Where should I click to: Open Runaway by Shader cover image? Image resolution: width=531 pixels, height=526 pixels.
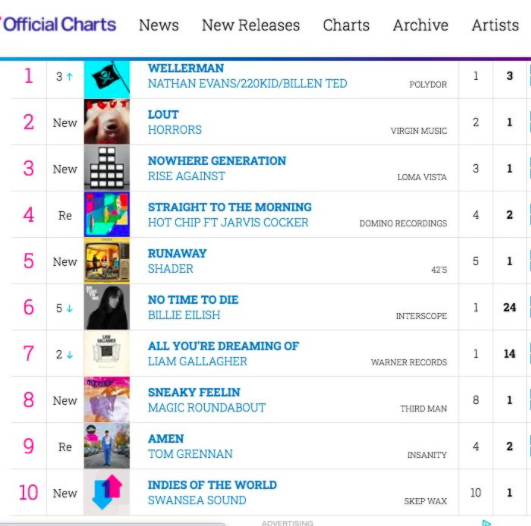pos(107,261)
